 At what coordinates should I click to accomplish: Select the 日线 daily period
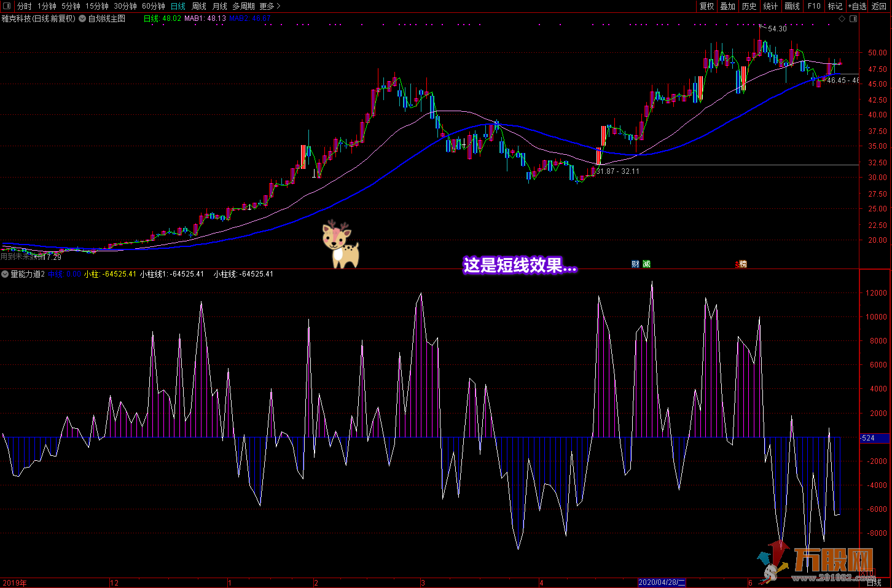point(178,6)
